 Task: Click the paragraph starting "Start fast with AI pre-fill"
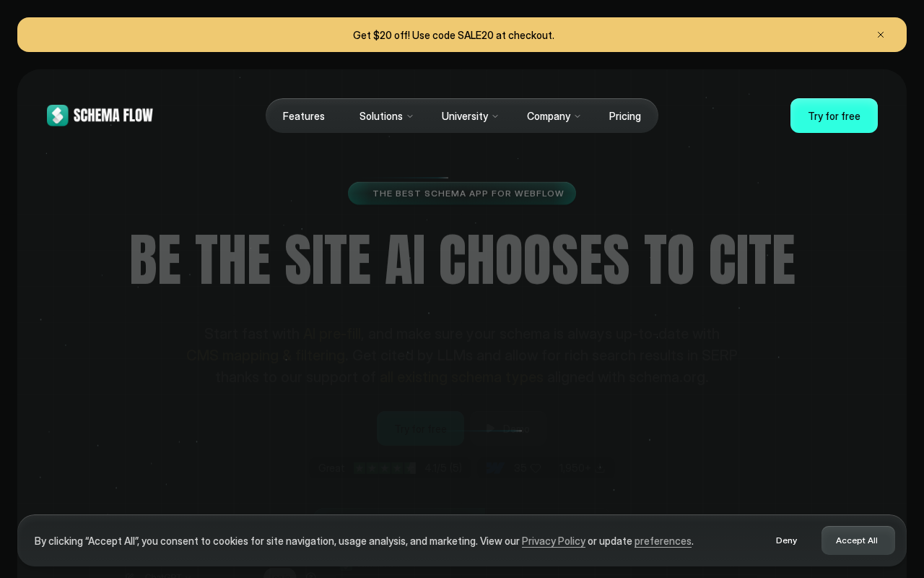[462, 355]
